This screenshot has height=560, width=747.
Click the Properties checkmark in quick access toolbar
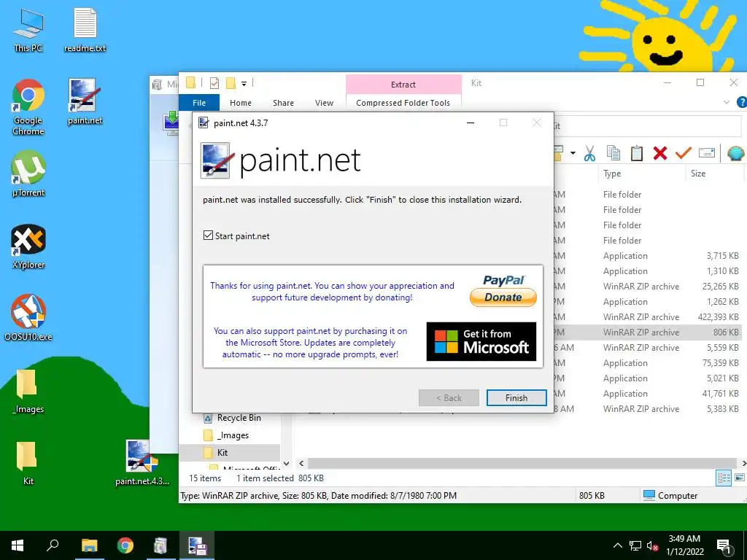[214, 83]
